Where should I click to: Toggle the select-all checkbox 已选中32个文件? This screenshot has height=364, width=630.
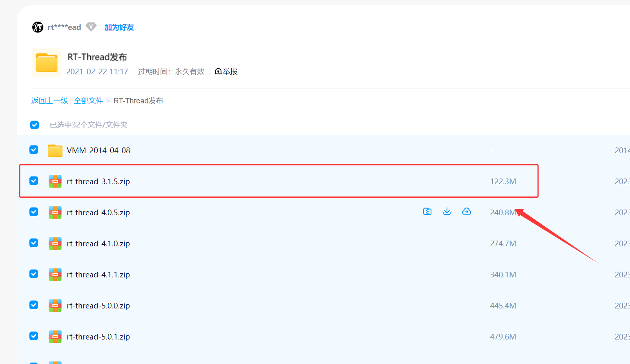[x=34, y=125]
